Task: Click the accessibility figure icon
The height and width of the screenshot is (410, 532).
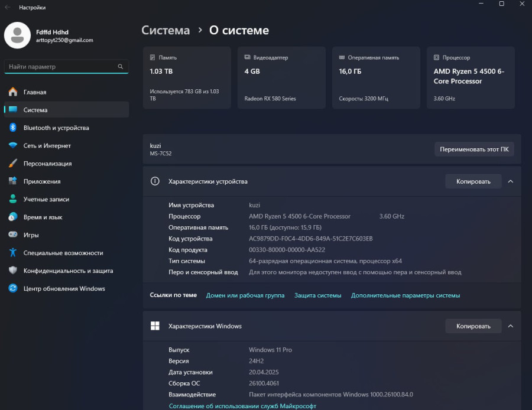Action: point(13,253)
